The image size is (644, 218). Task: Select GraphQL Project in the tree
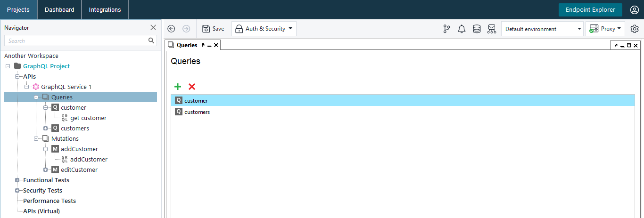tap(46, 66)
